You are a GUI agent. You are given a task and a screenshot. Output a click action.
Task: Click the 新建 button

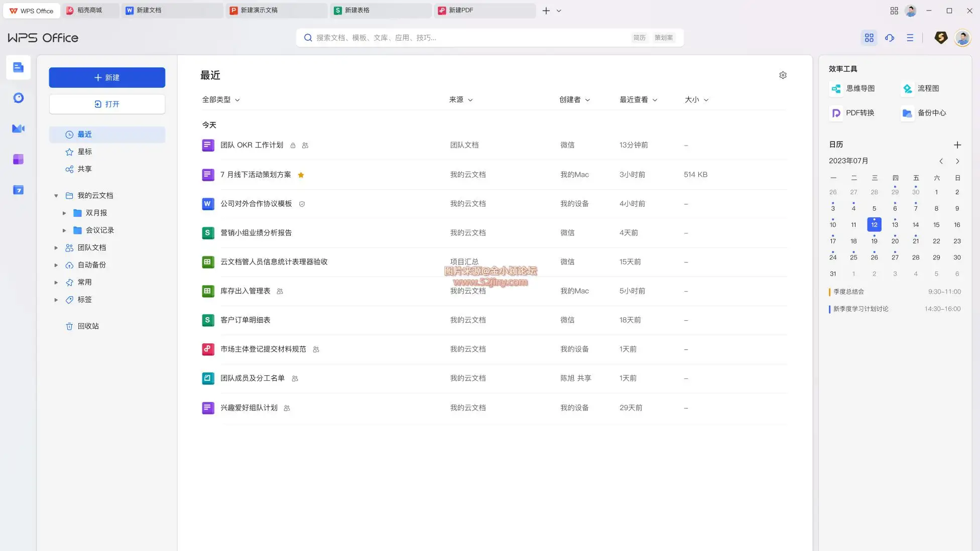(107, 78)
